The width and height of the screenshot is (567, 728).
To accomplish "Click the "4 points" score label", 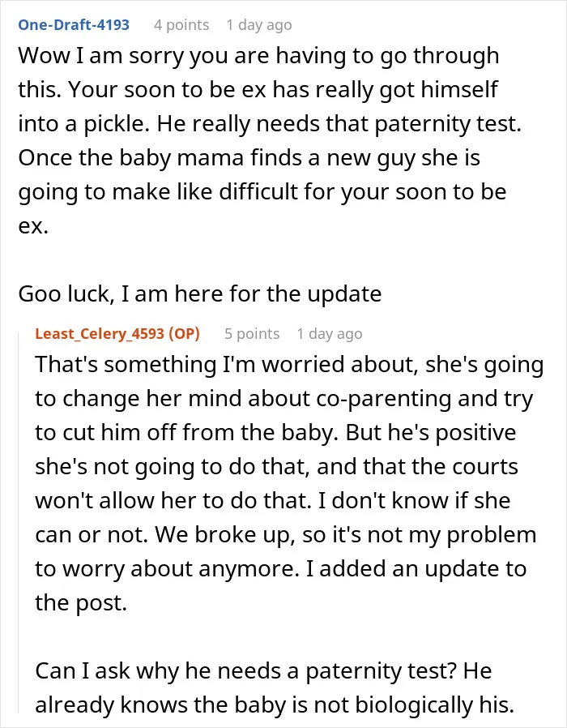I will point(181,25).
